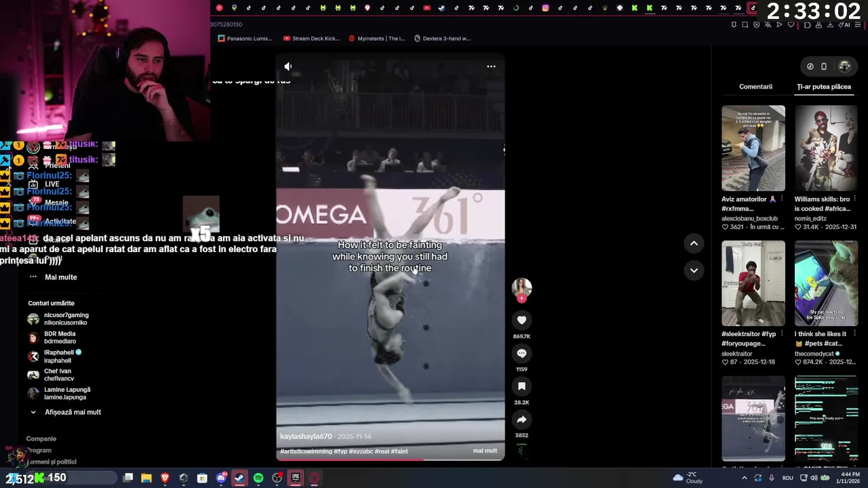Open the Lamine Lapungă followed account
868x488 pixels.
tap(59, 393)
